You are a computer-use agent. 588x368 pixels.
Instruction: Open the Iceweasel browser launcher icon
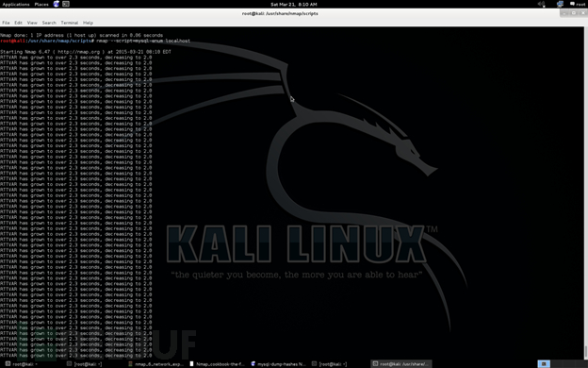pos(57,4)
